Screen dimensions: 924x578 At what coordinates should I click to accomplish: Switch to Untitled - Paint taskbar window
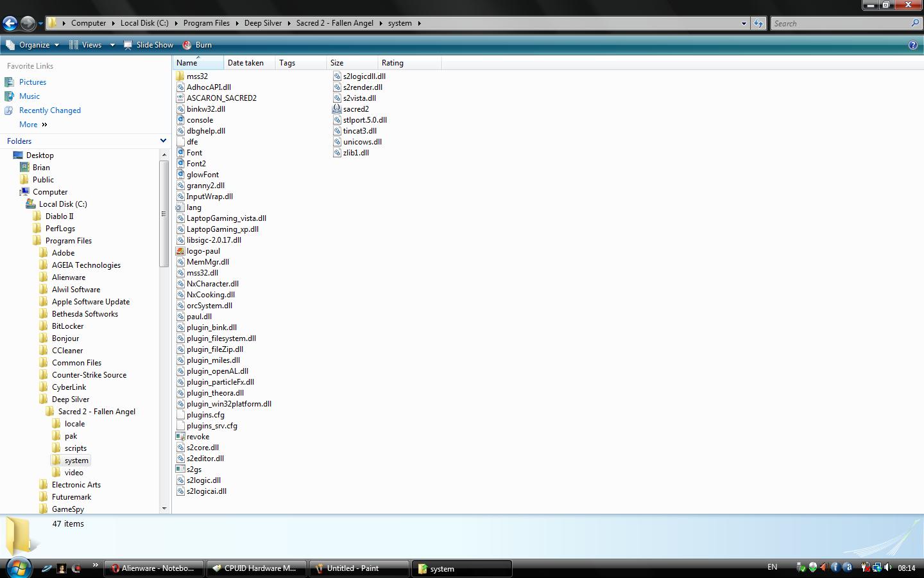(x=359, y=568)
